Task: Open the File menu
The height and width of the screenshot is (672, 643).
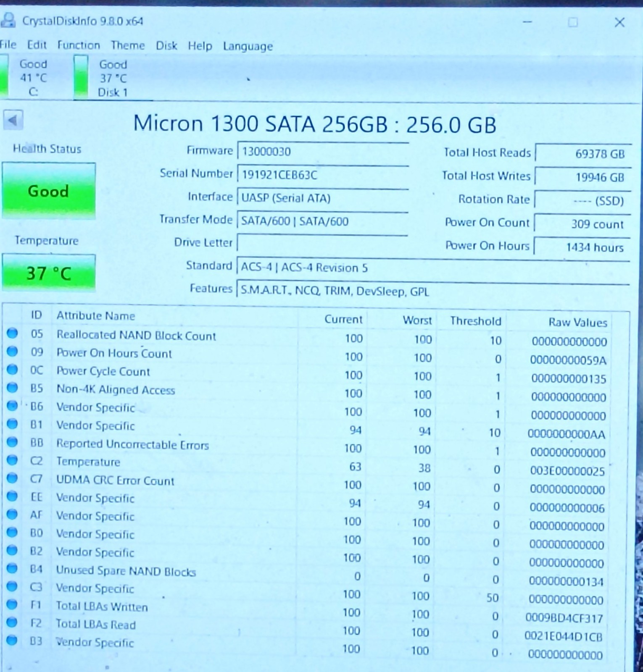Action: point(8,45)
